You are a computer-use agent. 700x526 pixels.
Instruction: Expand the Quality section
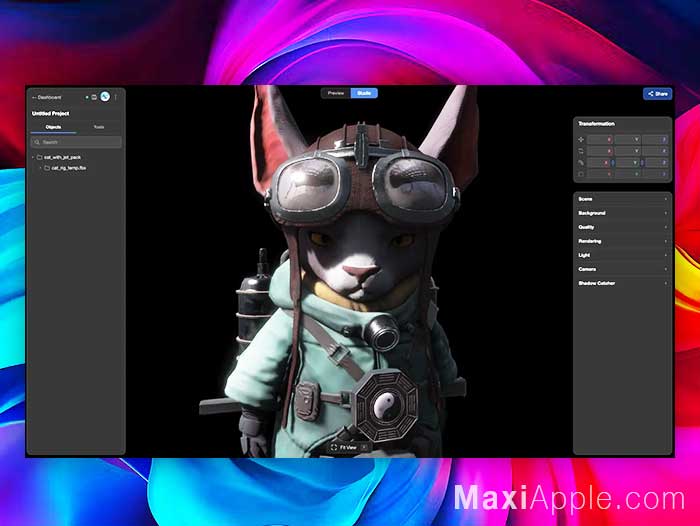pos(623,227)
